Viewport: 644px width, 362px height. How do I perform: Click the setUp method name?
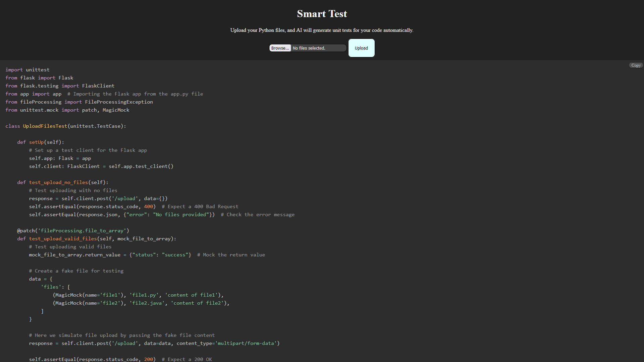(x=36, y=142)
